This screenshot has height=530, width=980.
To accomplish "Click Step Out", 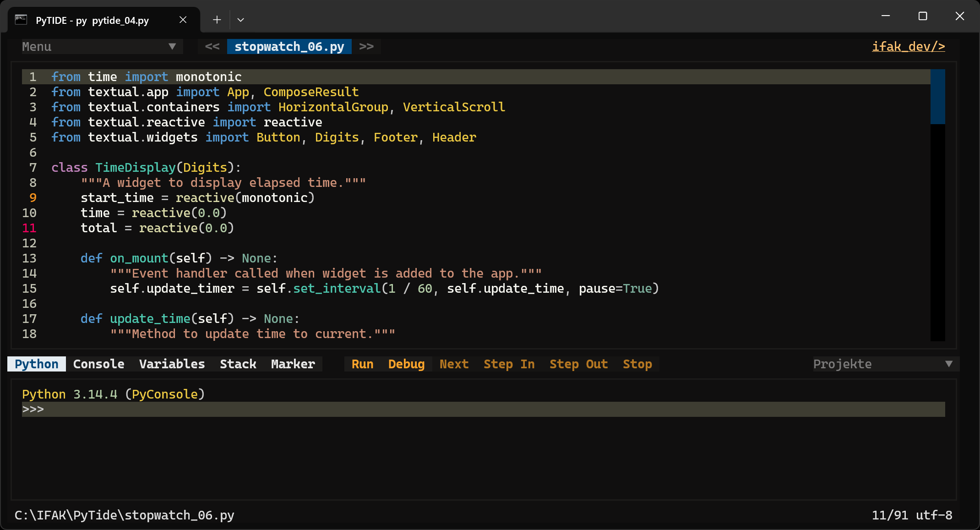I will pyautogui.click(x=579, y=364).
